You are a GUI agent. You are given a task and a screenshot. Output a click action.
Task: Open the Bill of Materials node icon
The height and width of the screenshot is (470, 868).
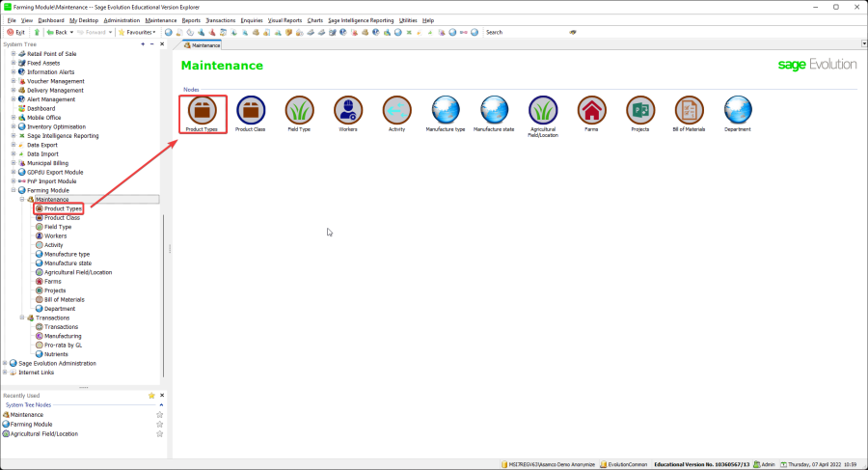690,110
